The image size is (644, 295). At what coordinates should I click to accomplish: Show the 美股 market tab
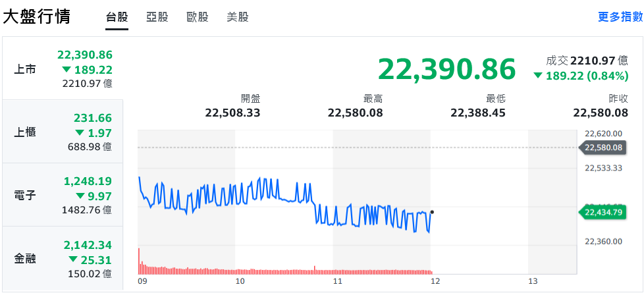(238, 17)
